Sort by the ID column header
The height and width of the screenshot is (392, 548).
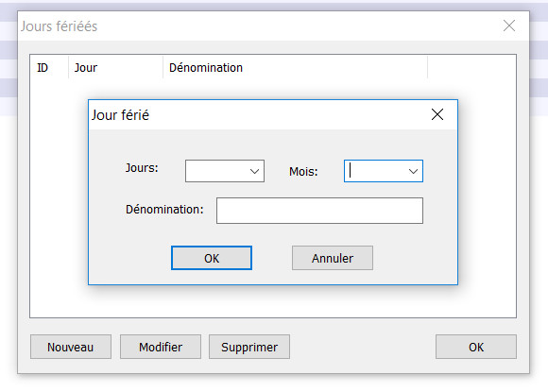49,67
